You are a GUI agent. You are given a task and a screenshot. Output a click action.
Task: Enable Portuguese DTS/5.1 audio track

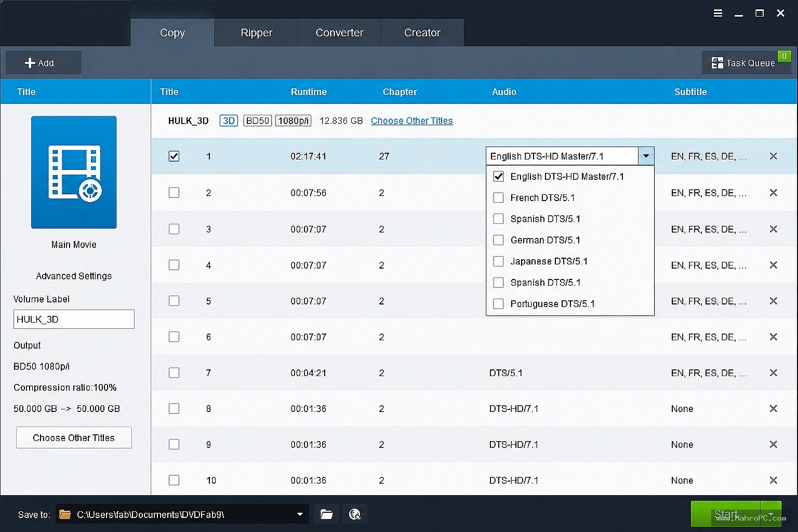click(x=498, y=304)
